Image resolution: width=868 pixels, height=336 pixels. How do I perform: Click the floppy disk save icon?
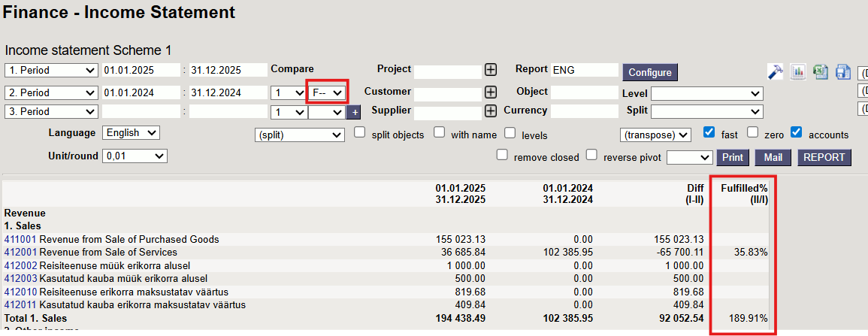tap(842, 71)
